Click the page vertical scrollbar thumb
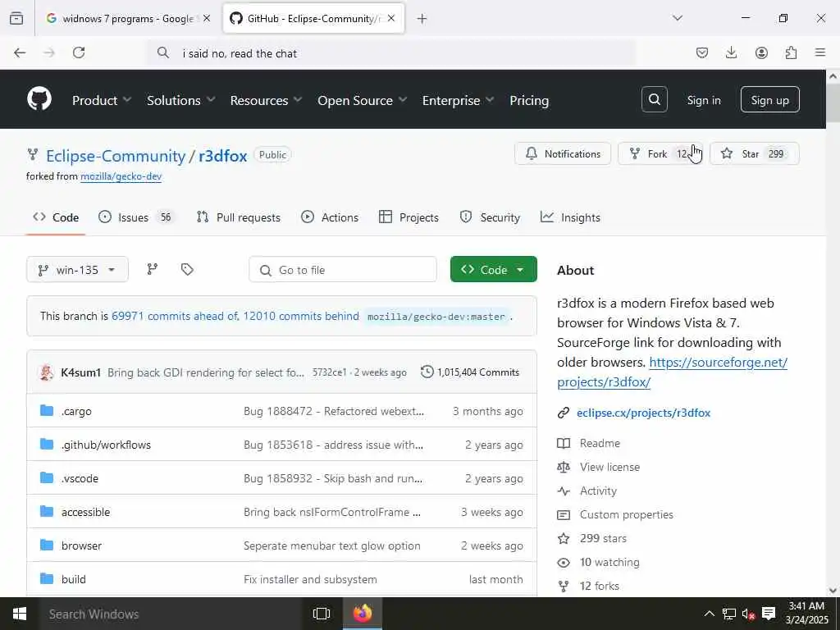840x630 pixels. (x=833, y=103)
